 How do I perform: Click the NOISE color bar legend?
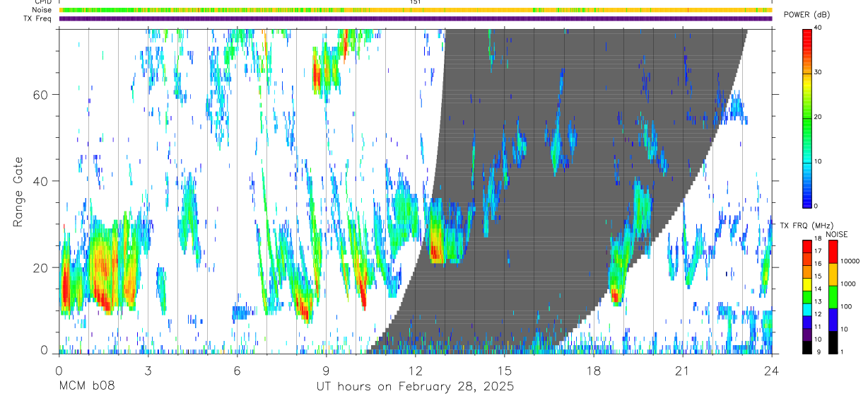pyautogui.click(x=833, y=296)
